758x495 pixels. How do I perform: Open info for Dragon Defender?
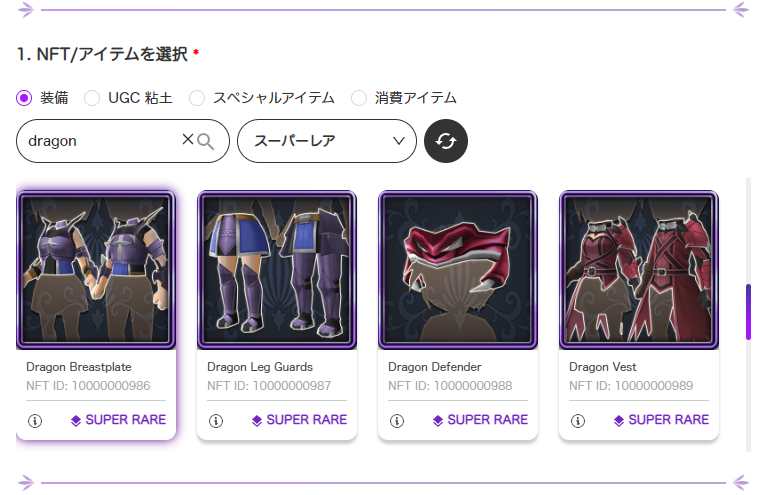point(397,420)
